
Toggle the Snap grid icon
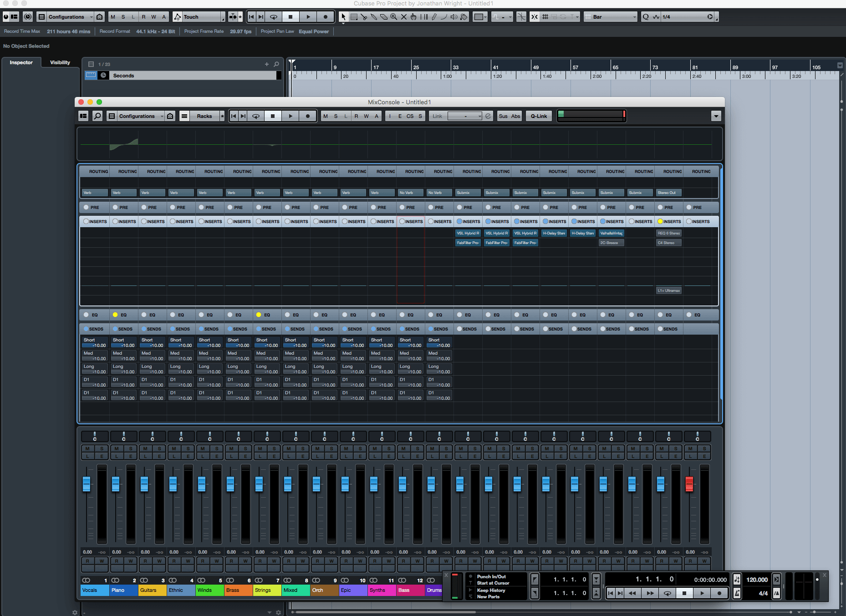pos(545,17)
